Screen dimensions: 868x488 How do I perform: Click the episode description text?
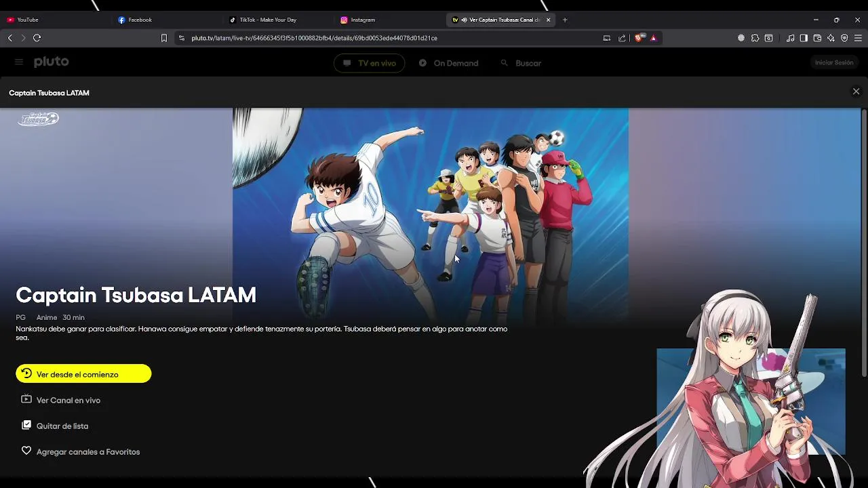point(262,333)
